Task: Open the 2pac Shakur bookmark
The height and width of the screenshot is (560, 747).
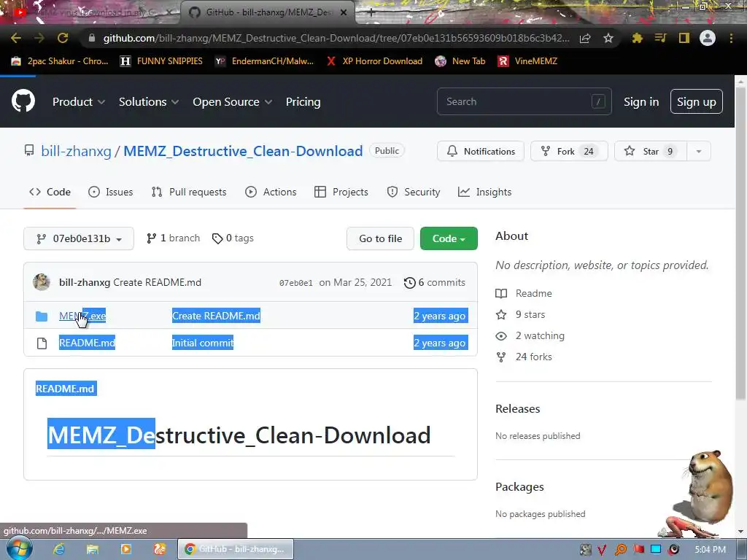Action: click(x=60, y=61)
